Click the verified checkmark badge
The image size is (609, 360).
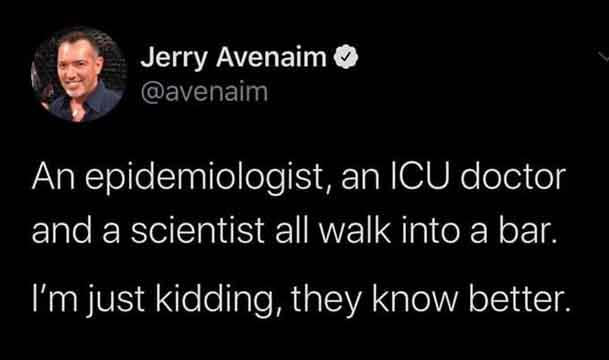point(346,57)
